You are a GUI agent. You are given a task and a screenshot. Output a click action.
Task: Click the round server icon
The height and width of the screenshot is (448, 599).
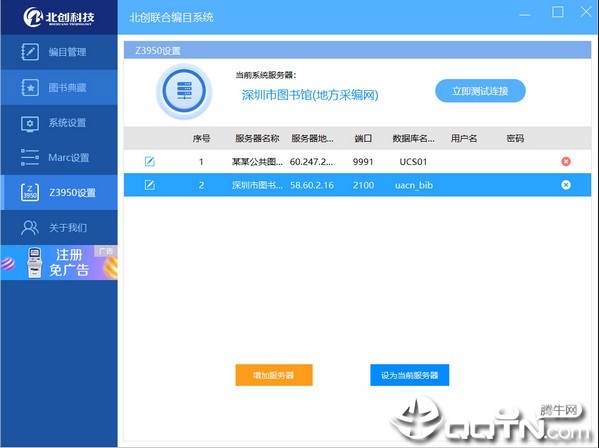[x=184, y=91]
